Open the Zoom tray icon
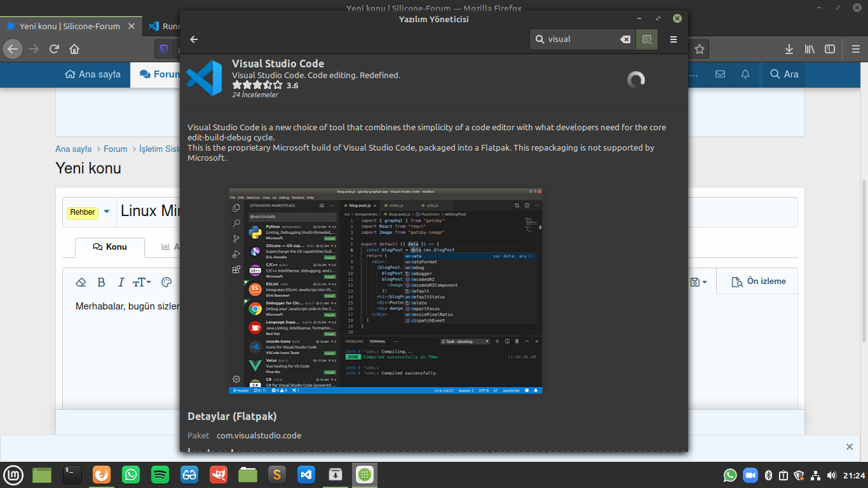 click(751, 475)
